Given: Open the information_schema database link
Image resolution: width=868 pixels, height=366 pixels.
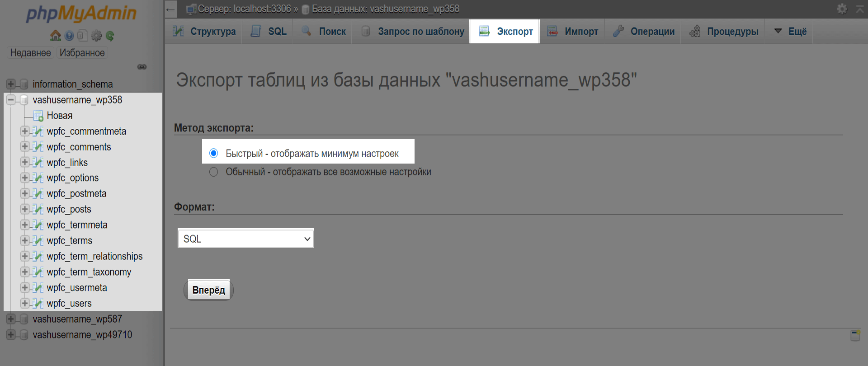Looking at the screenshot, I should coord(73,84).
